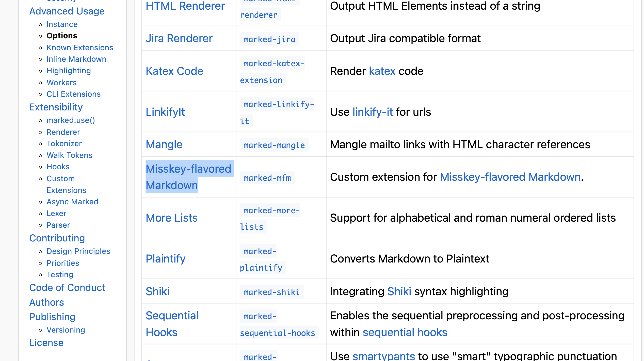This screenshot has height=361, width=644.
Task: Click the Jira Renderer extension name
Action: (179, 39)
